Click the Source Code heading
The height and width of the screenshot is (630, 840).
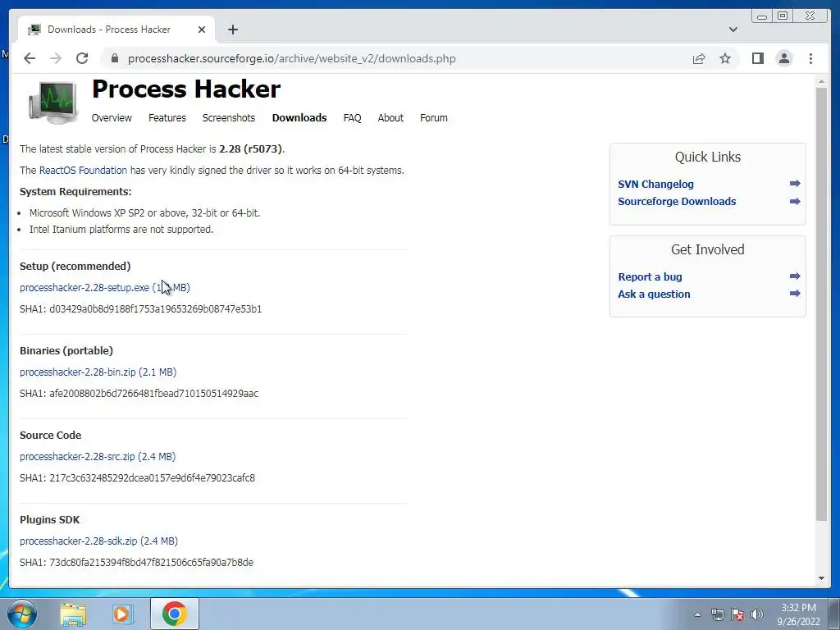(50, 435)
